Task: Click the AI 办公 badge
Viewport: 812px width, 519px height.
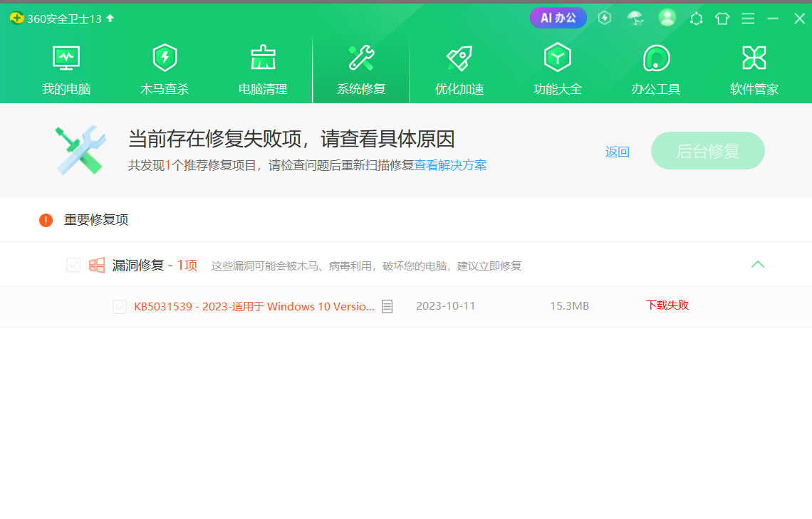Action: click(558, 18)
